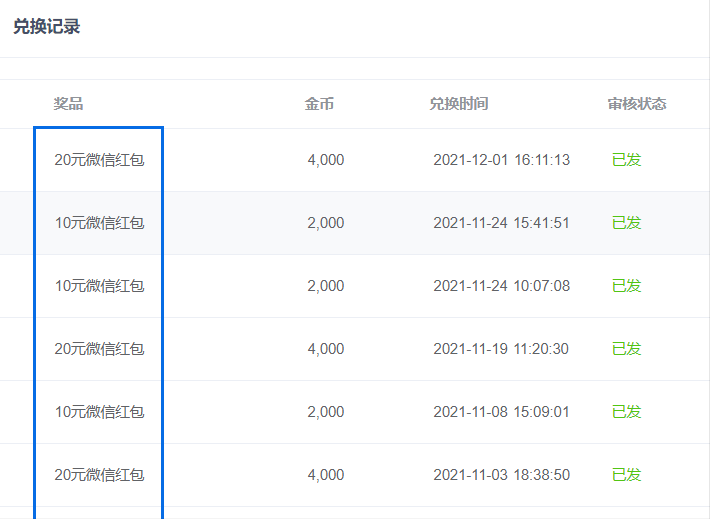Image resolution: width=710 pixels, height=519 pixels.
Task: Select 4,000 coins in the 2021-11-19 row
Action: (325, 349)
